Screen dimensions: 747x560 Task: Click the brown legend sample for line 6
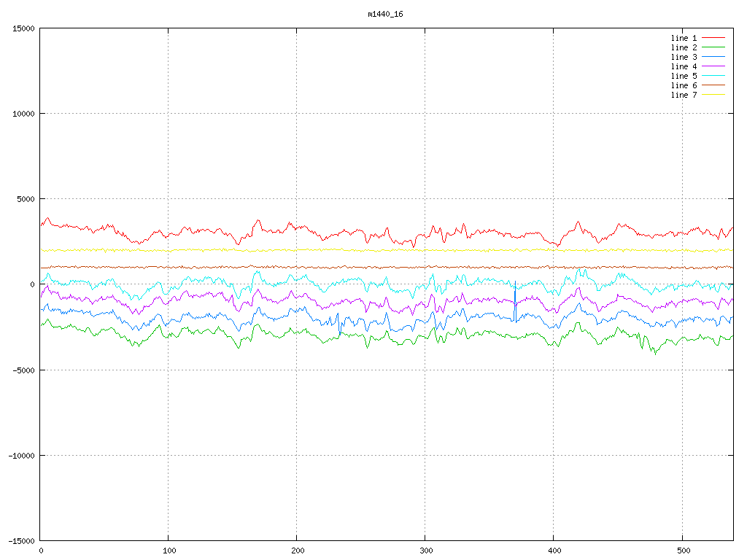tap(713, 85)
